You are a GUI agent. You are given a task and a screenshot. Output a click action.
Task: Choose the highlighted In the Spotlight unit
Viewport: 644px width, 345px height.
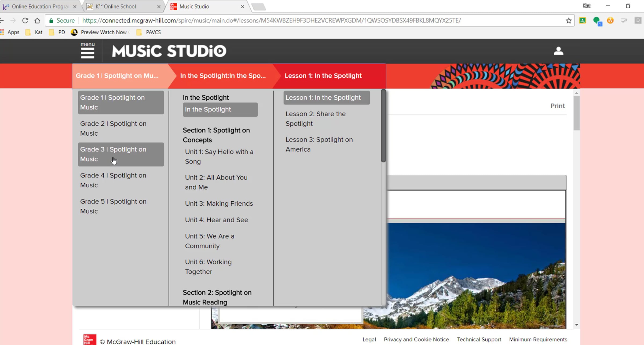(220, 110)
